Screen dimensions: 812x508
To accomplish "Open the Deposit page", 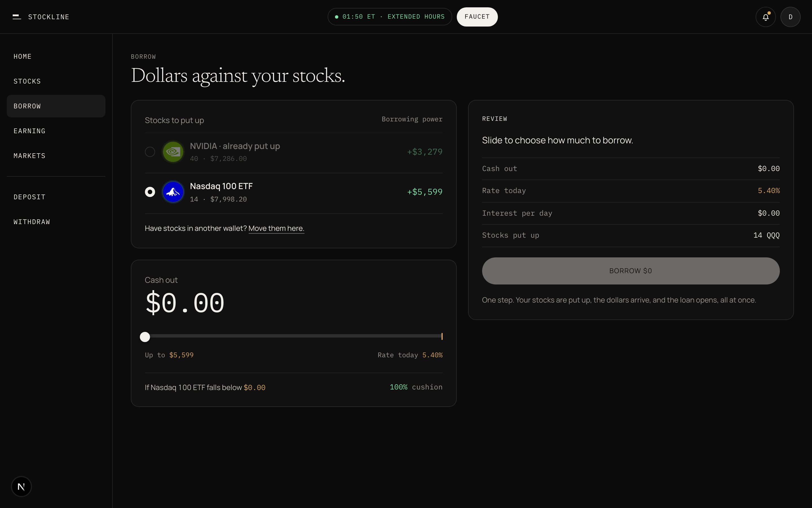I will point(56,197).
